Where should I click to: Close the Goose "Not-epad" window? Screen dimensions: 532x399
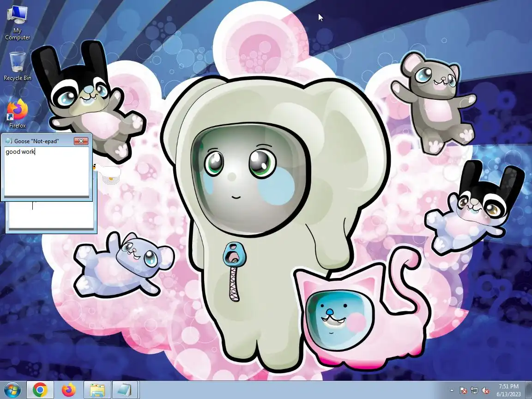pyautogui.click(x=81, y=141)
